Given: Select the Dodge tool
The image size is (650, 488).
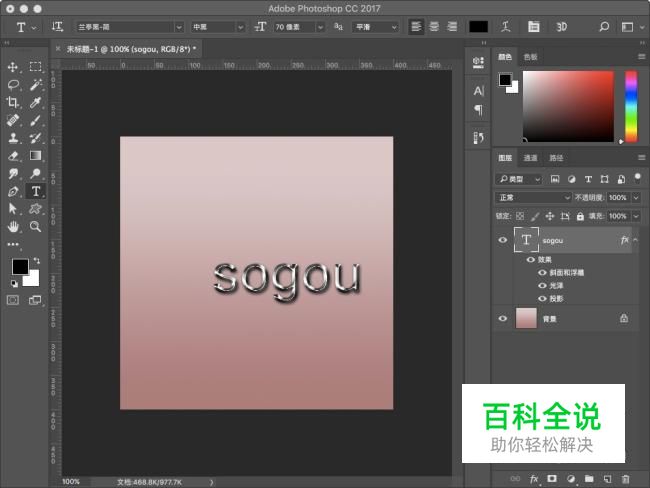Looking at the screenshot, I should [35, 173].
